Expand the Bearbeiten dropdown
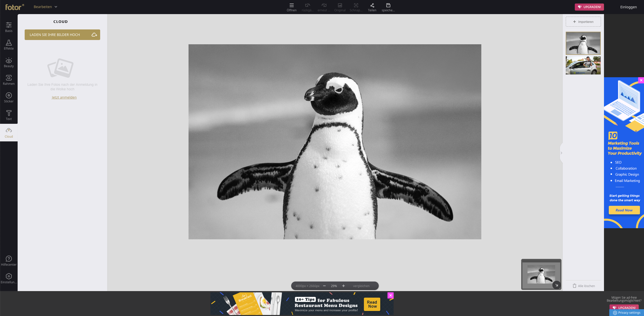 tap(46, 7)
